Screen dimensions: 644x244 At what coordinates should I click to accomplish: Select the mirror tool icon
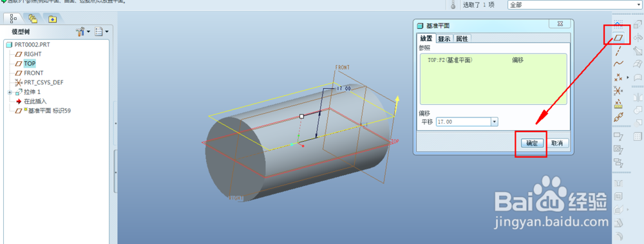tap(638, 97)
